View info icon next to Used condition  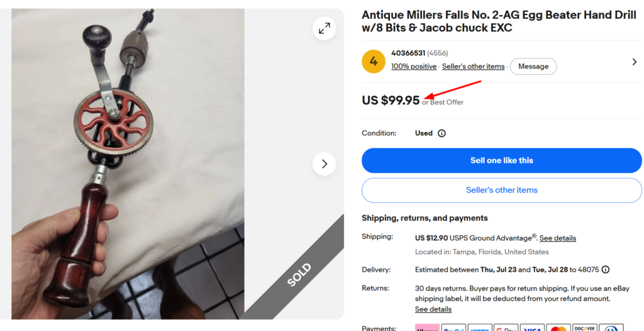click(x=441, y=133)
